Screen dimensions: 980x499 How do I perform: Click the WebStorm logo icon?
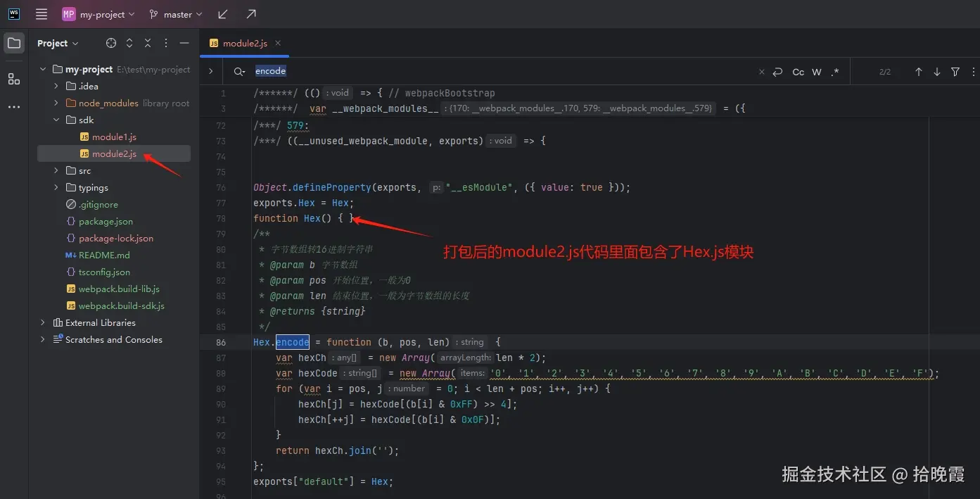point(14,13)
